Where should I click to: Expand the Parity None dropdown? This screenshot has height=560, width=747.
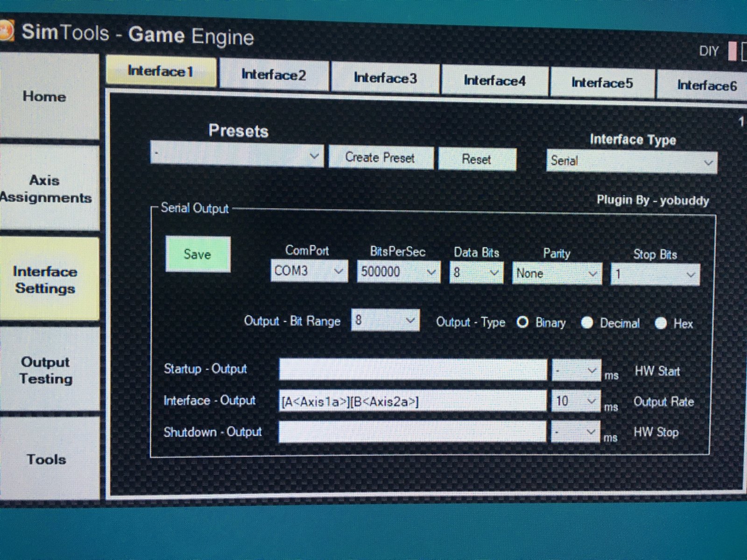(x=557, y=273)
